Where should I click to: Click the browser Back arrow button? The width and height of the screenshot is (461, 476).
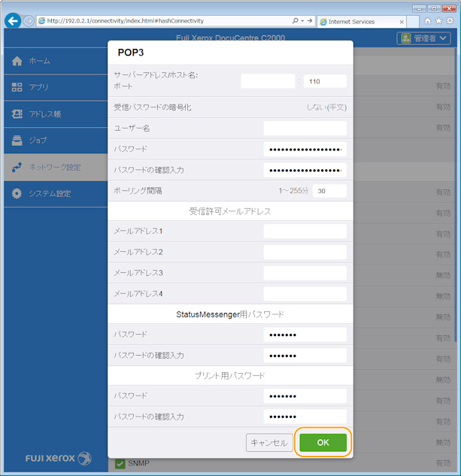12,21
